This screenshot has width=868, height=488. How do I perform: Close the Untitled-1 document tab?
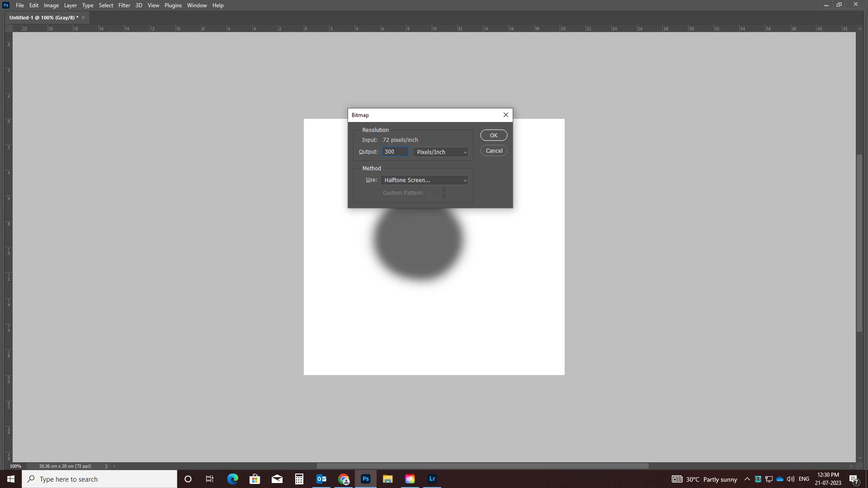coord(83,18)
